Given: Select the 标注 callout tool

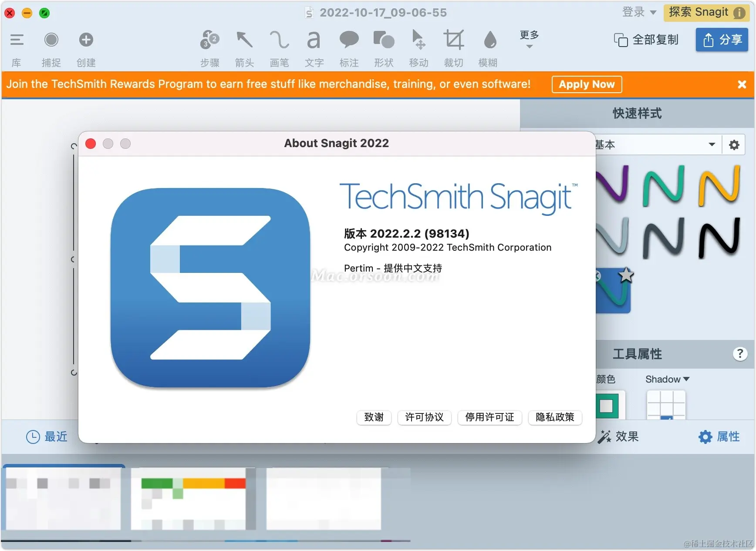Looking at the screenshot, I should point(349,40).
